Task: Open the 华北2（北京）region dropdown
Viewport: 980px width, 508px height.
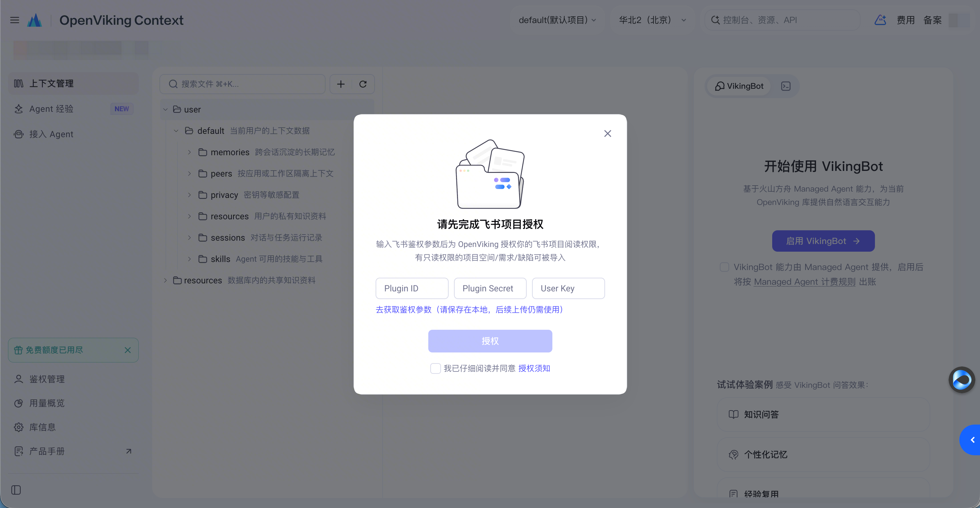Action: coord(652,20)
